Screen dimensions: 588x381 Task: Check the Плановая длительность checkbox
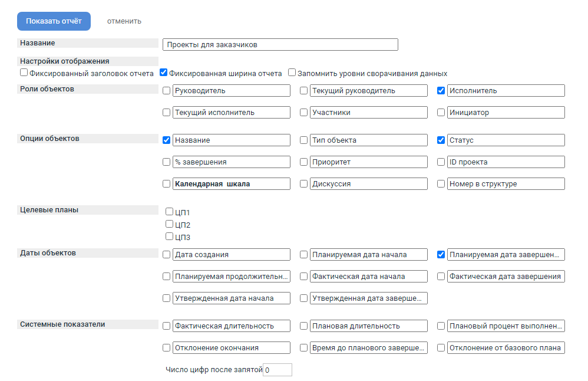(x=303, y=326)
